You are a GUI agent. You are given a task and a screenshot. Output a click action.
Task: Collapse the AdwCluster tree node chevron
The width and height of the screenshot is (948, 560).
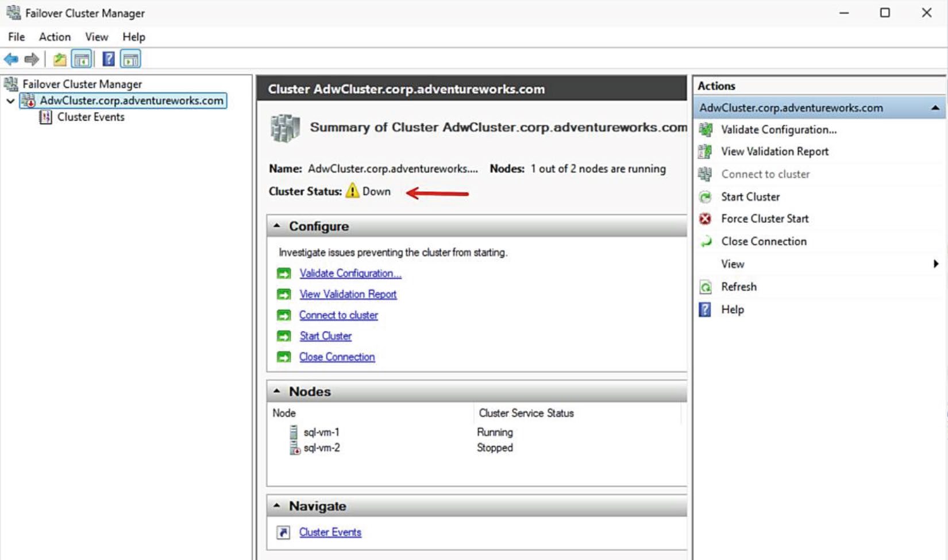pyautogui.click(x=10, y=101)
